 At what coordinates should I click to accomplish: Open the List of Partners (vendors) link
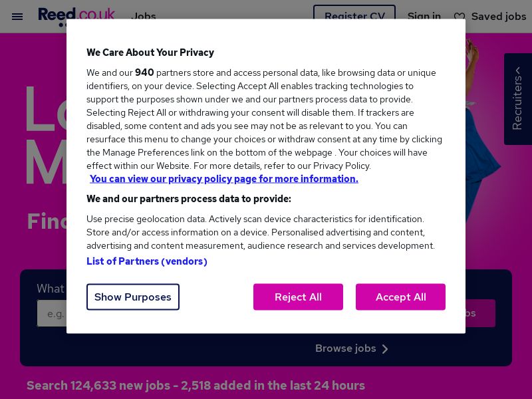pyautogui.click(x=147, y=261)
